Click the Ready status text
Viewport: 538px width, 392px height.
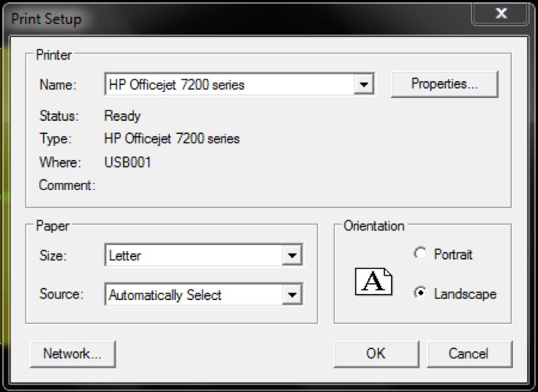click(122, 116)
